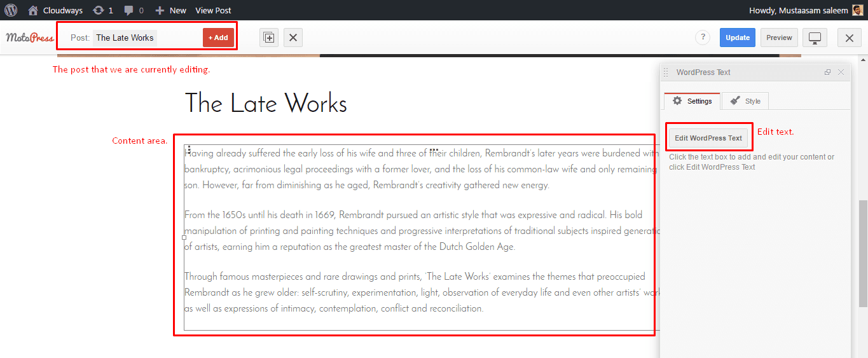Viewport: 868px width, 358px height.
Task: Click the post title field The Late Works
Action: coord(125,38)
